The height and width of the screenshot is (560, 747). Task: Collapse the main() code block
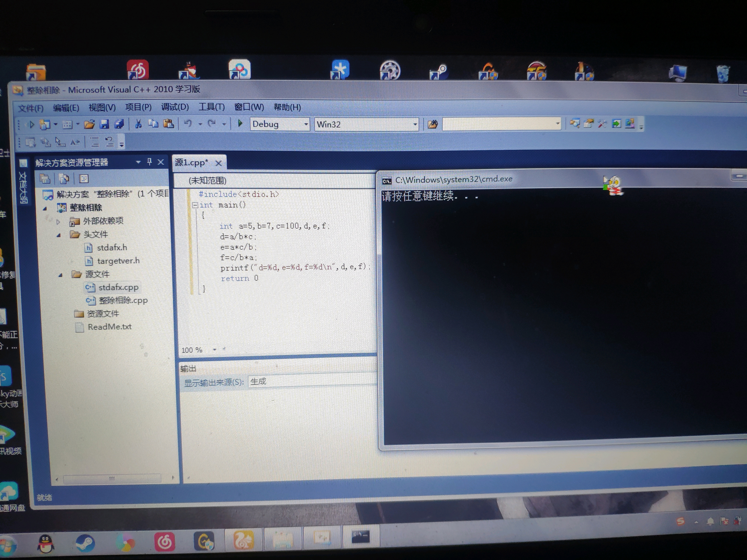195,205
